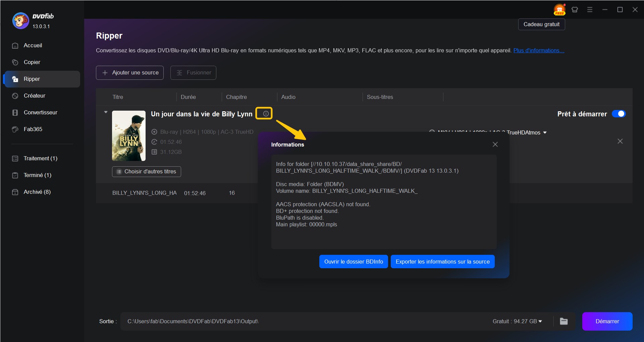The width and height of the screenshot is (644, 342).
Task: Click the Fusionner merge button
Action: 193,73
